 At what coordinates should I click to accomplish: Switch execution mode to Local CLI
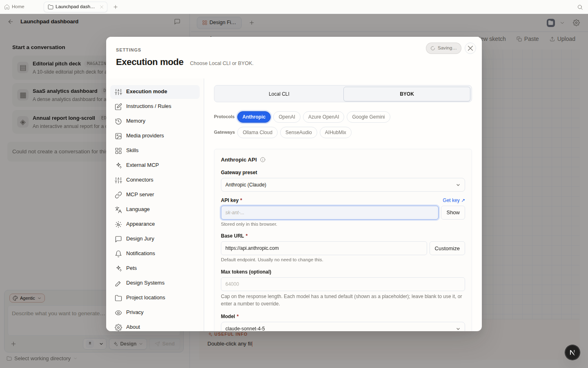pos(279,94)
